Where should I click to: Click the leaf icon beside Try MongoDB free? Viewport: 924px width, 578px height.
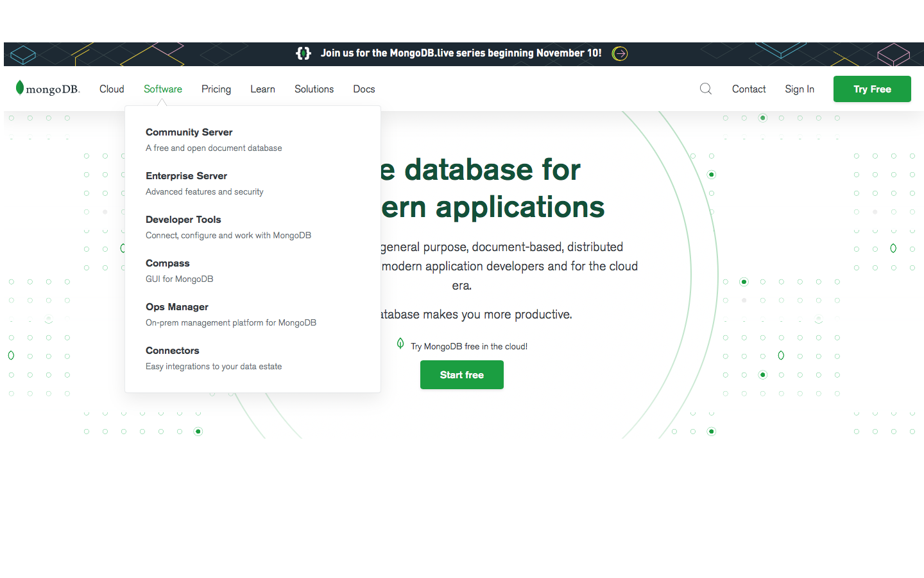[400, 344]
